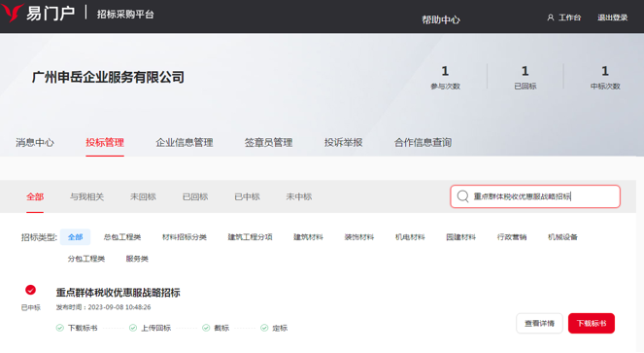Screen dimensions: 644x353
Task: Select 分包工程类 bid type
Action: pyautogui.click(x=86, y=259)
